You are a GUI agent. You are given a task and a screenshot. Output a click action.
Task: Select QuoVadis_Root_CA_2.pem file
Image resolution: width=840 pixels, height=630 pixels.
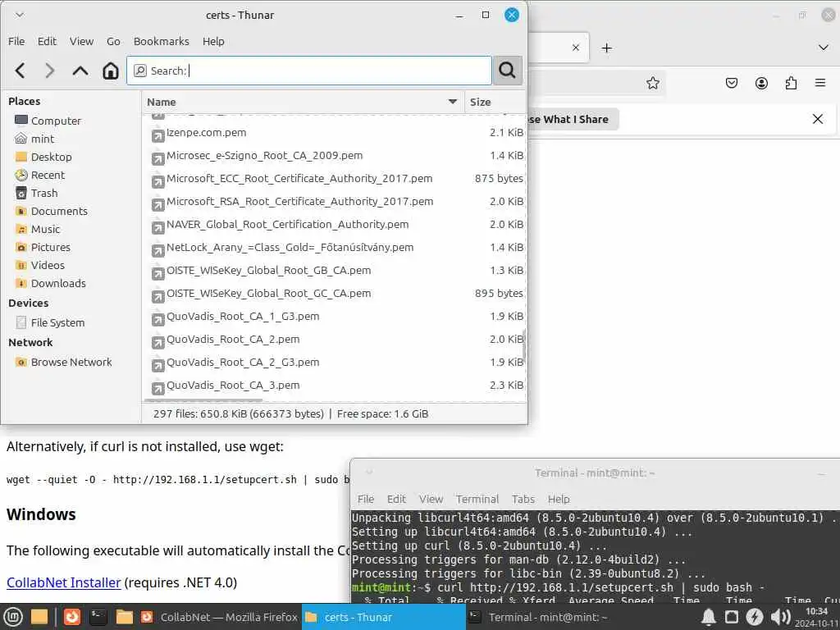click(232, 340)
